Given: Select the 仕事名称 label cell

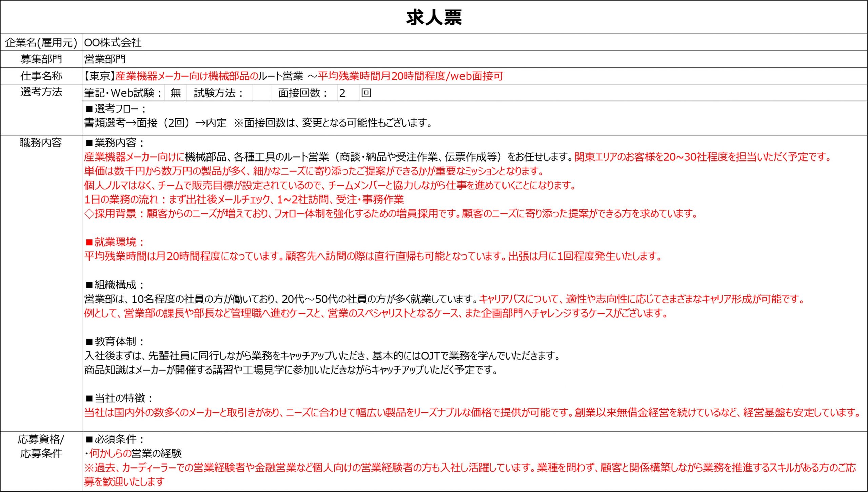Looking at the screenshot, I should (41, 76).
